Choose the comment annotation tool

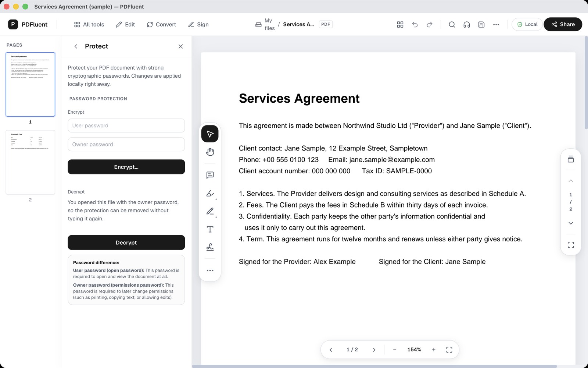pos(210,175)
